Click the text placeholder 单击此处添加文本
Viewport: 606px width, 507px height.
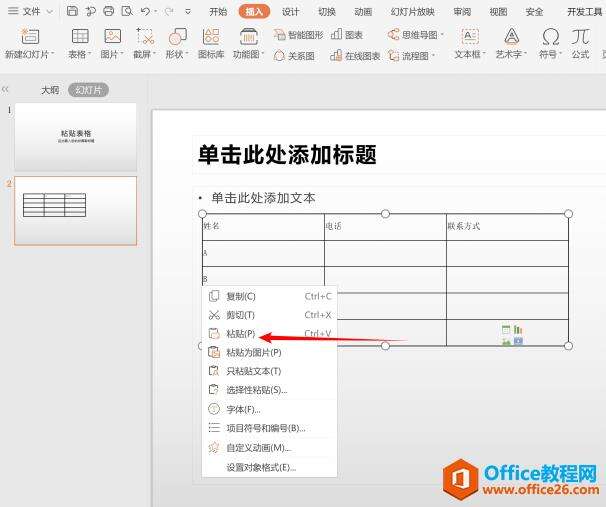tap(263, 198)
